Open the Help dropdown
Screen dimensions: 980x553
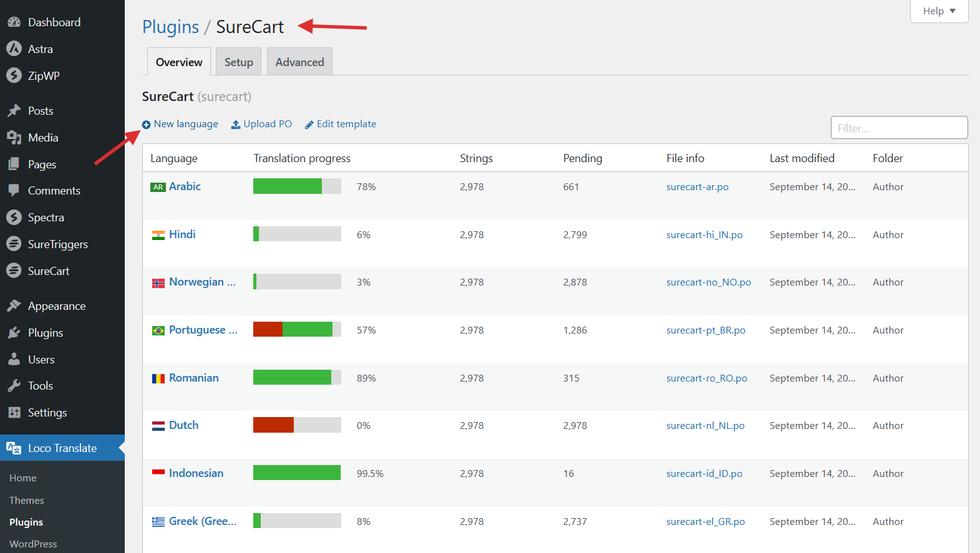[939, 11]
